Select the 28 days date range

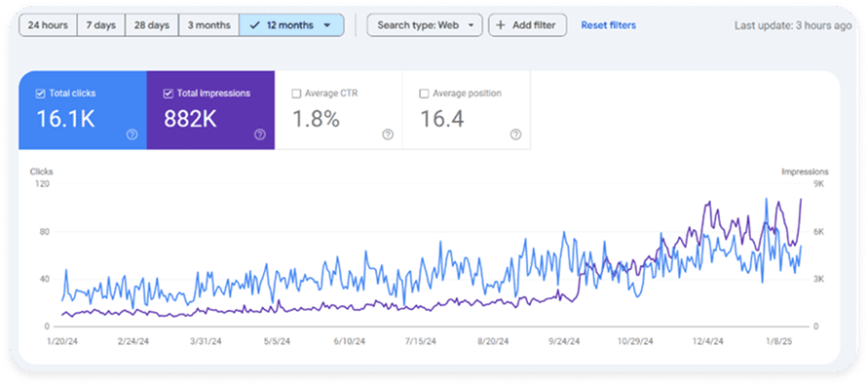pyautogui.click(x=152, y=25)
